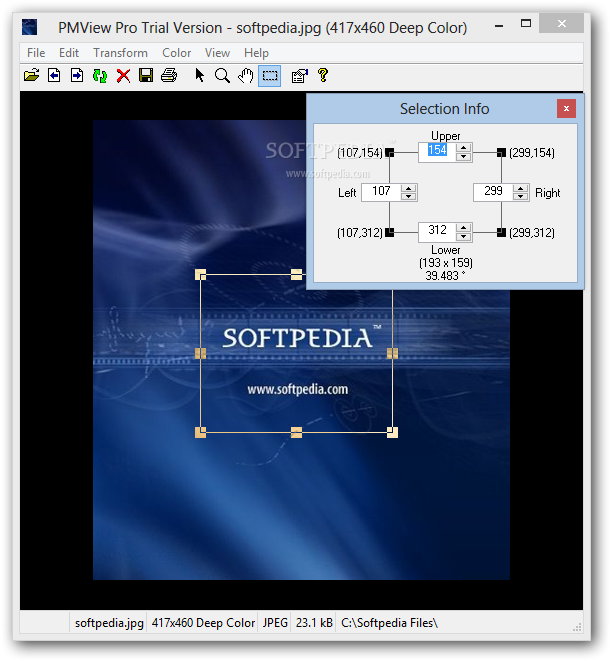Click the (193 x 159) selection size text
The image size is (611, 661).
point(446,263)
